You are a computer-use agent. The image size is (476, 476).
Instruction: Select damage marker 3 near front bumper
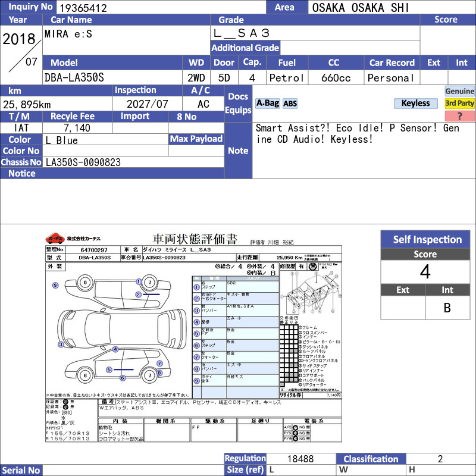(x=61, y=345)
